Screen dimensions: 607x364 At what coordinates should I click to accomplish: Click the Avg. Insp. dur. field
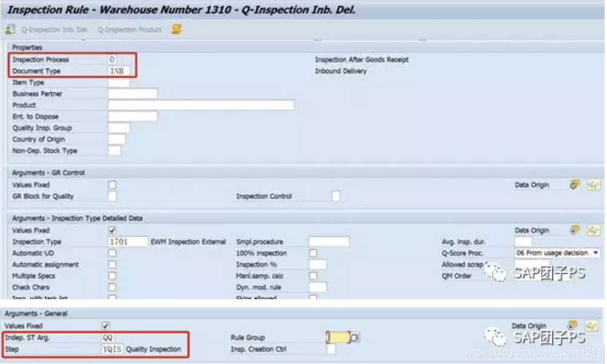(x=523, y=242)
